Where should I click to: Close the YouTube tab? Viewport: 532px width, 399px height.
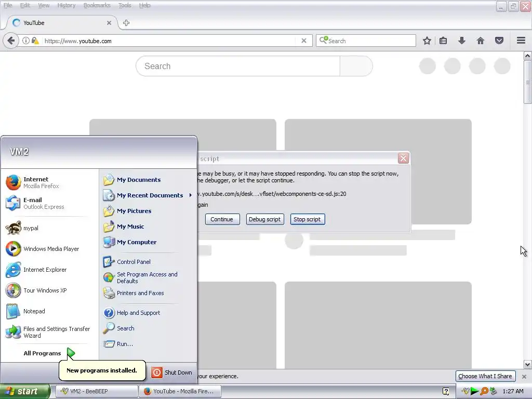(109, 23)
